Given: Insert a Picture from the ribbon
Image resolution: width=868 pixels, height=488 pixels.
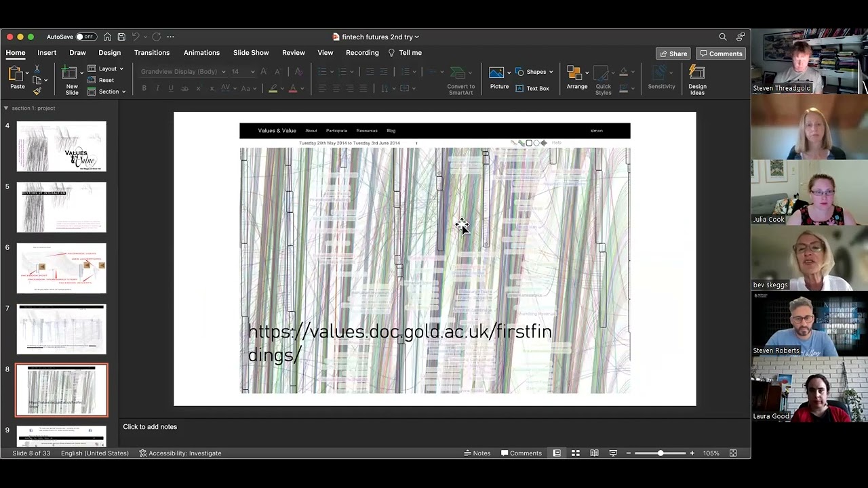Looking at the screenshot, I should pos(499,79).
